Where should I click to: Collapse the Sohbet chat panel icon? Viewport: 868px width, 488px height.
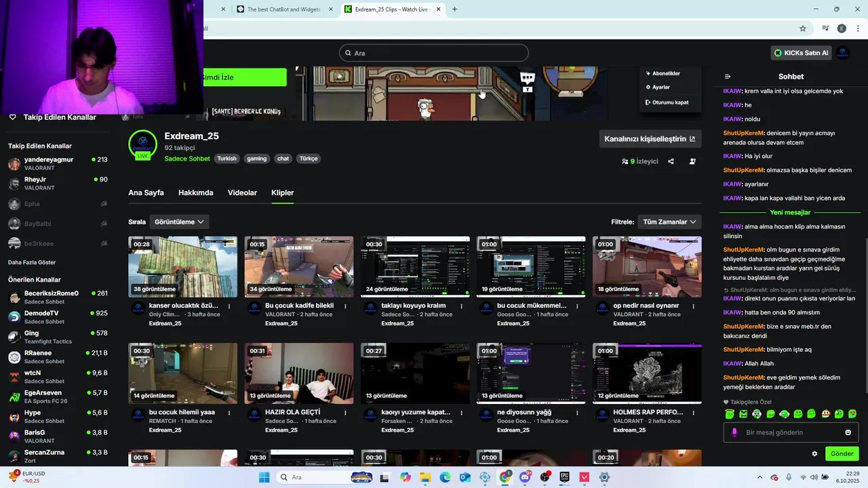pyautogui.click(x=728, y=77)
